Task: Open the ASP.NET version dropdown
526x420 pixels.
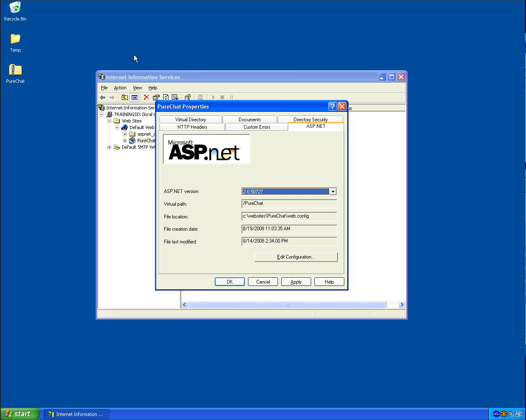Action: pos(333,191)
